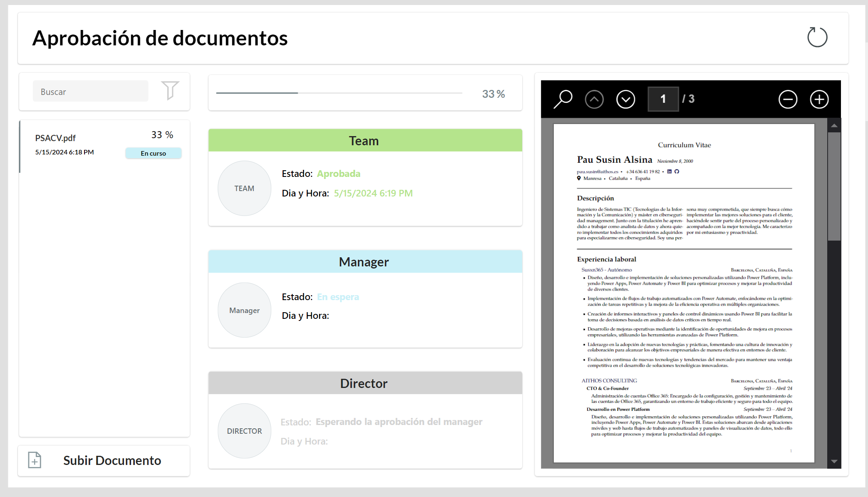Click the En curso status badge
868x497 pixels.
pyautogui.click(x=153, y=153)
